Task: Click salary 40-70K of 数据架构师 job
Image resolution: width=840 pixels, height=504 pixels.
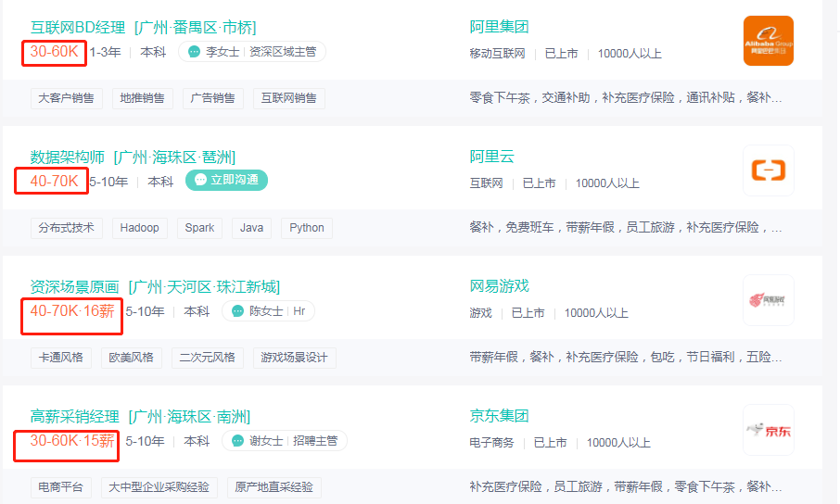Action: 54,181
